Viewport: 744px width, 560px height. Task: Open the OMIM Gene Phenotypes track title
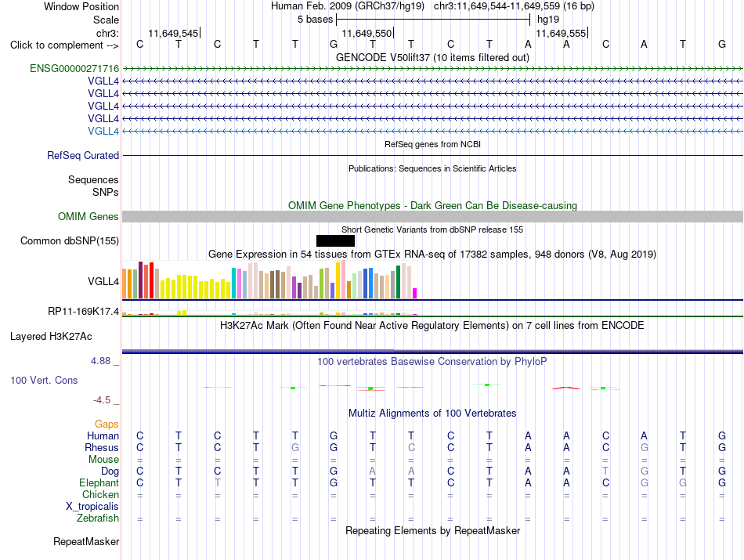432,205
